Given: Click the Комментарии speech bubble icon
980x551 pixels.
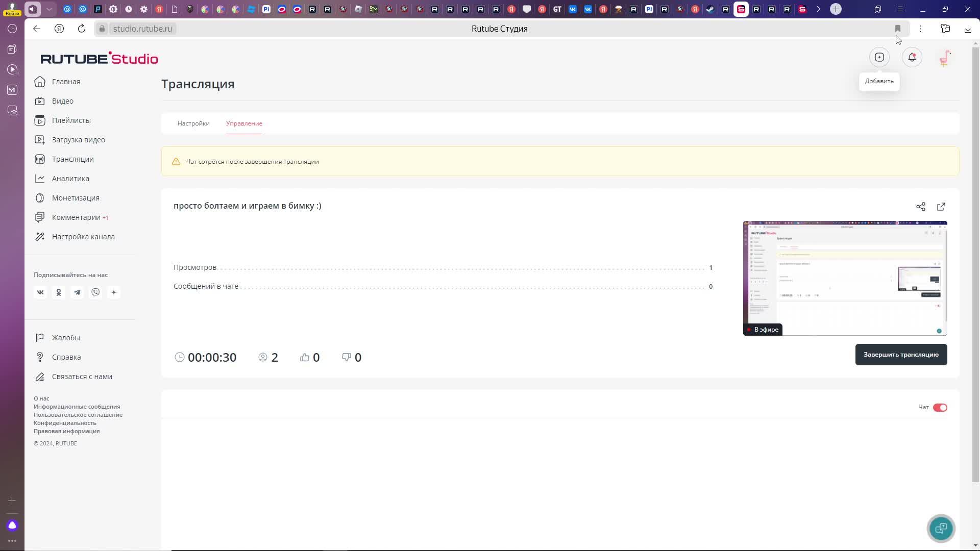Looking at the screenshot, I should 40,217.
